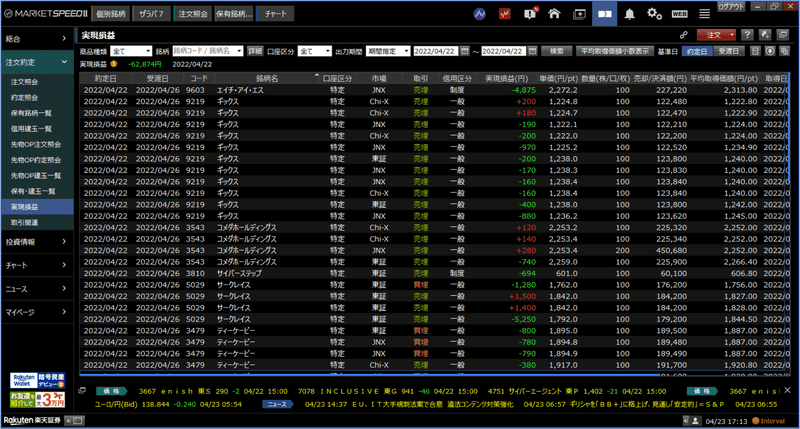
Task: Click the download icon in filter bar
Action: (770, 51)
